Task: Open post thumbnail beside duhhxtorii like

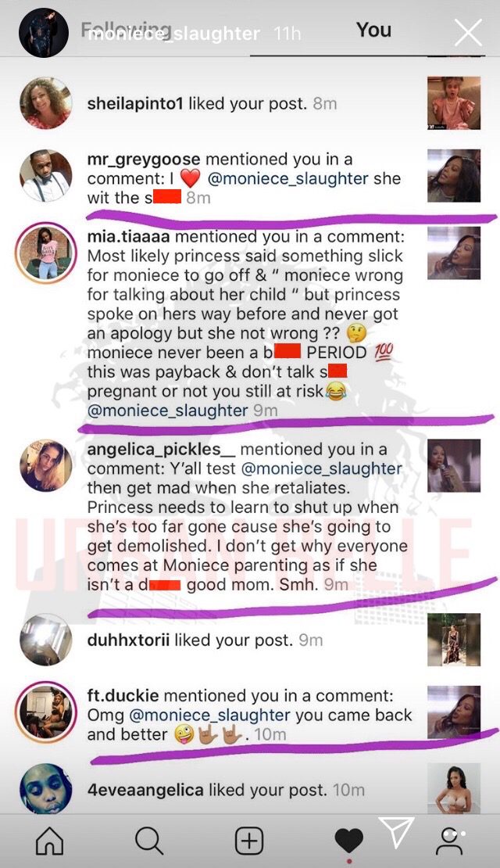Action: [x=454, y=640]
